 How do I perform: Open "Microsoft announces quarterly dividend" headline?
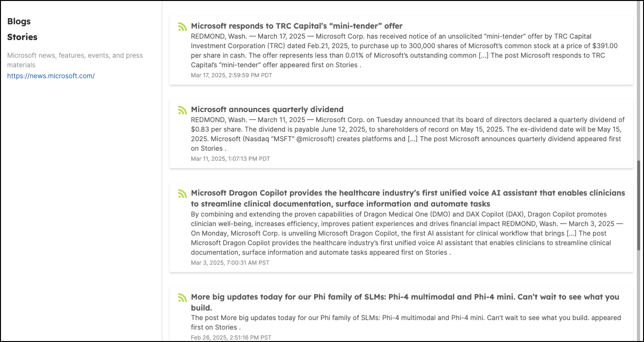tap(267, 109)
